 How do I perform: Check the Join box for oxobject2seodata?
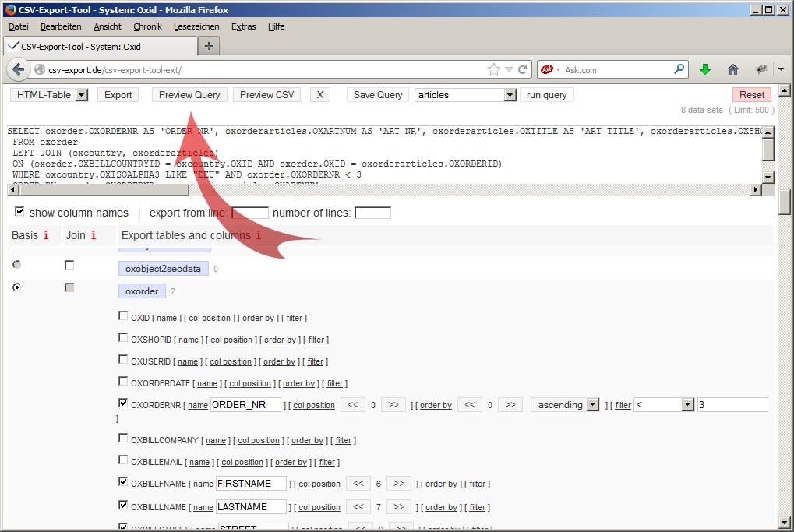[69, 265]
